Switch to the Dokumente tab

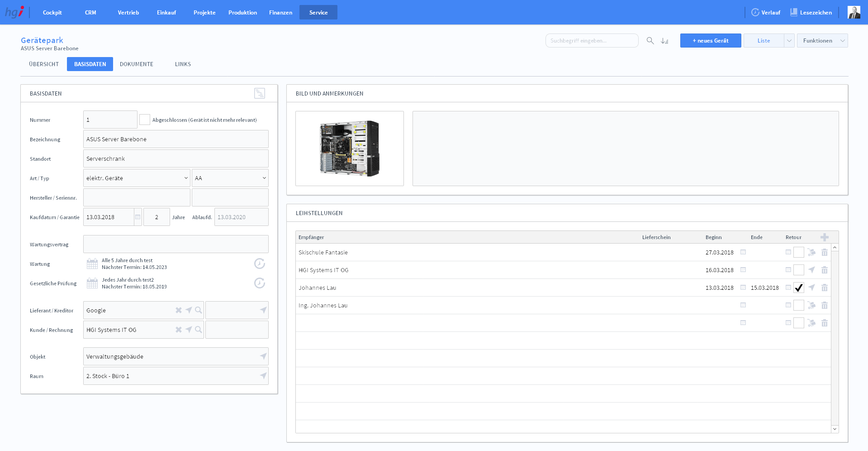136,64
